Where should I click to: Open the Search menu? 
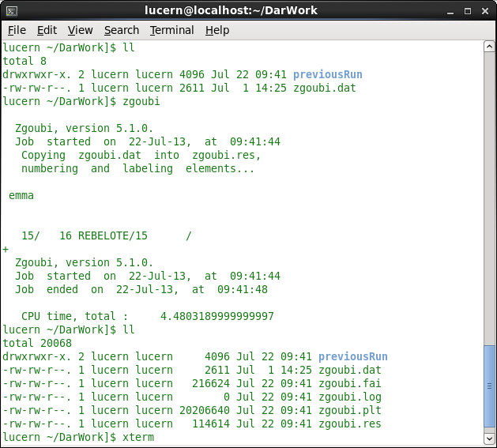(121, 30)
